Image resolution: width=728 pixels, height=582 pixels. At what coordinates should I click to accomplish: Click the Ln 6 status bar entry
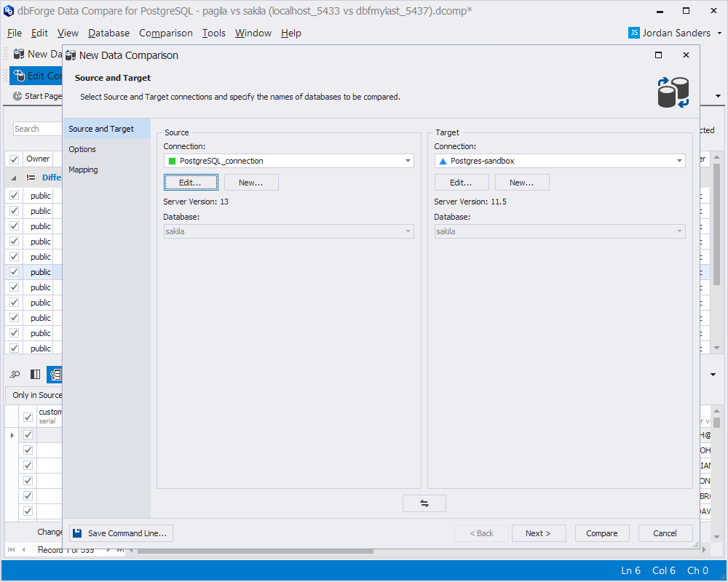(630, 570)
